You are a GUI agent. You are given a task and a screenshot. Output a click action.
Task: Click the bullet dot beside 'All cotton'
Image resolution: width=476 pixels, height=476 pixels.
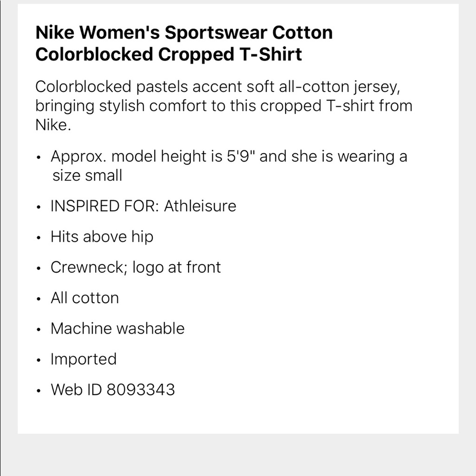(x=39, y=299)
